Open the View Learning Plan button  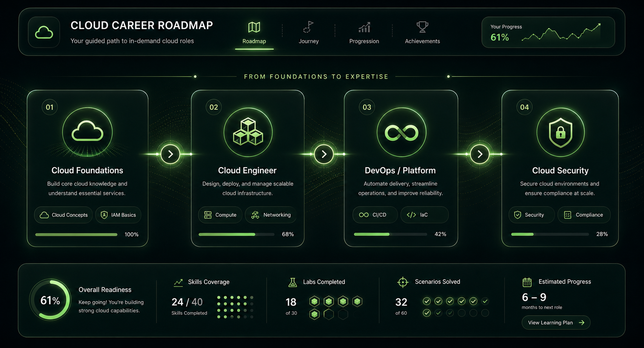[556, 322]
